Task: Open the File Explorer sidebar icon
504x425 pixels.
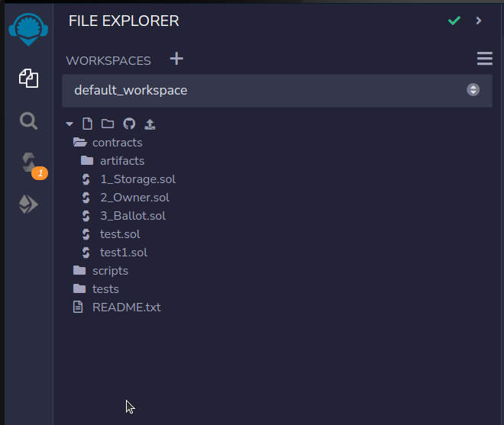Action: [28, 78]
